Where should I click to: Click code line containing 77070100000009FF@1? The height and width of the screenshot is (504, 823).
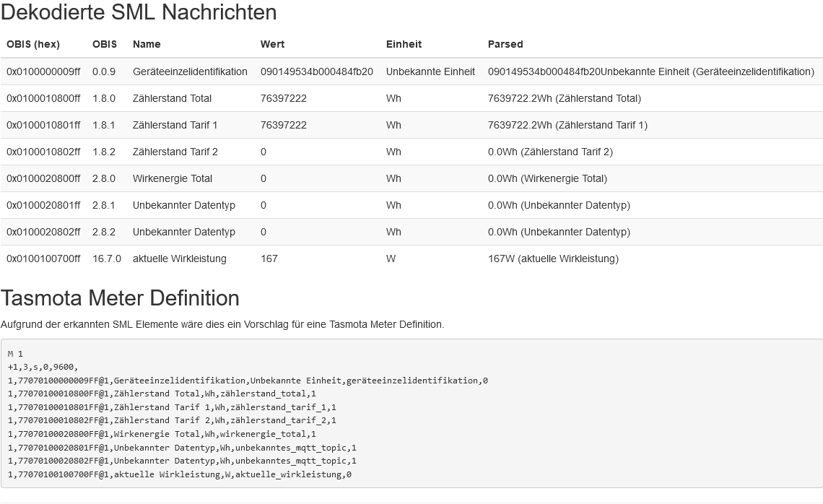click(x=248, y=381)
